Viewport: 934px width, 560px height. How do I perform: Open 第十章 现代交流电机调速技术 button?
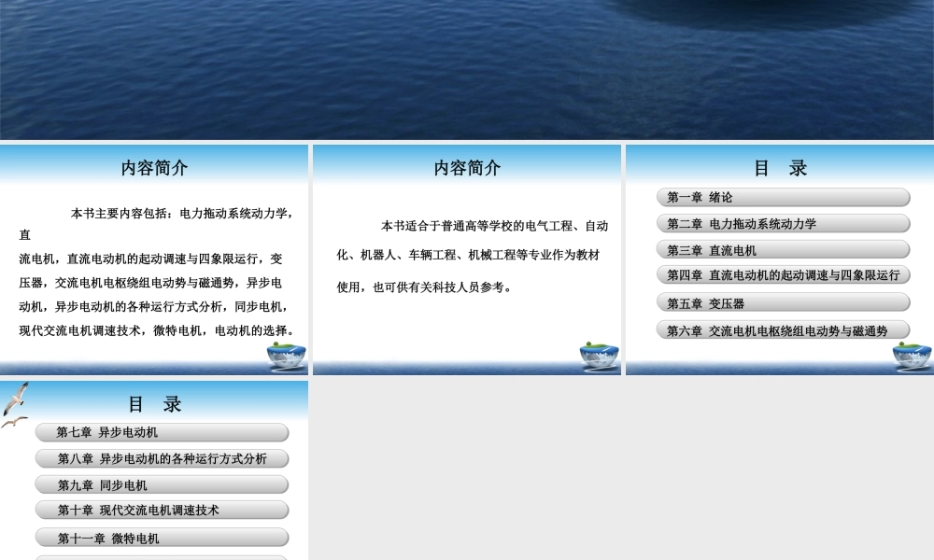click(x=162, y=510)
